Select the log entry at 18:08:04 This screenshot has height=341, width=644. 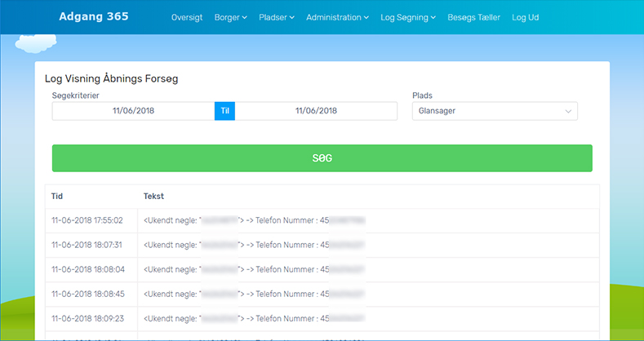point(87,269)
